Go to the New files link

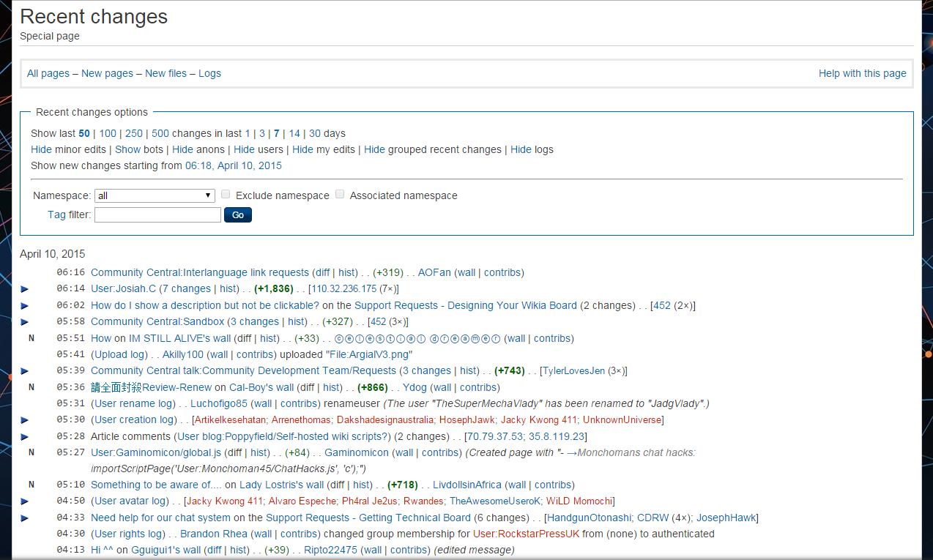166,73
